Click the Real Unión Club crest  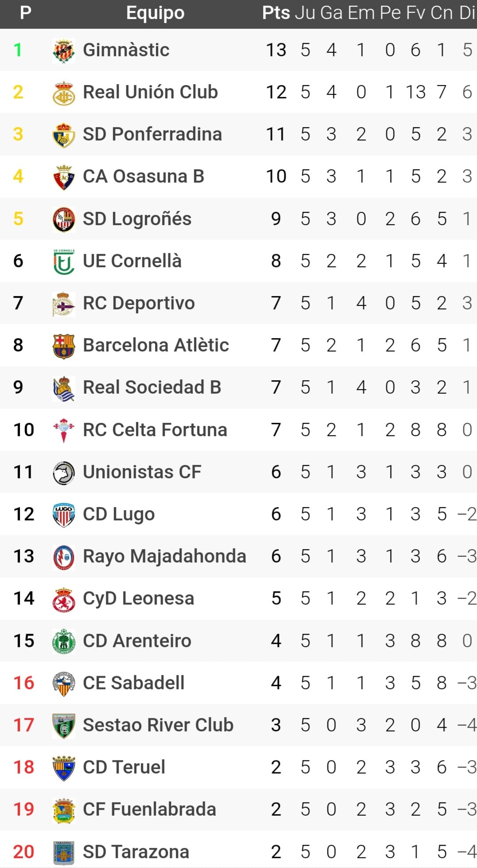coord(63,93)
